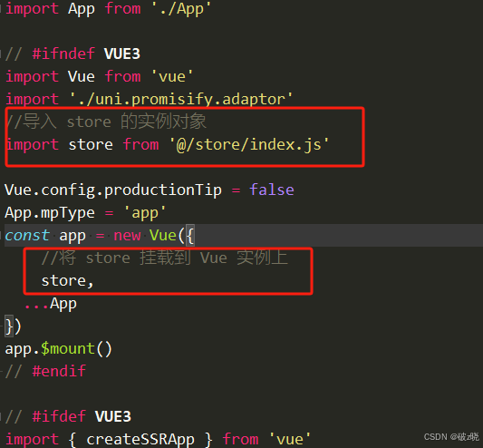Select the 'app' string literal value
This screenshot has height=448, width=483.
point(145,213)
